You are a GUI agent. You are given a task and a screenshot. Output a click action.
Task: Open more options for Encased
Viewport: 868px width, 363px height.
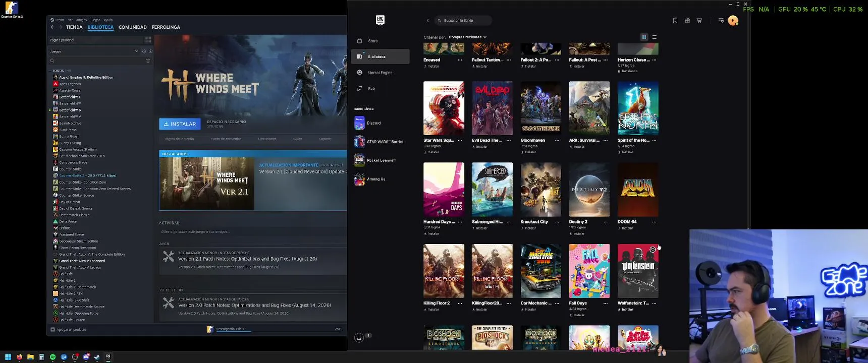[x=460, y=60]
